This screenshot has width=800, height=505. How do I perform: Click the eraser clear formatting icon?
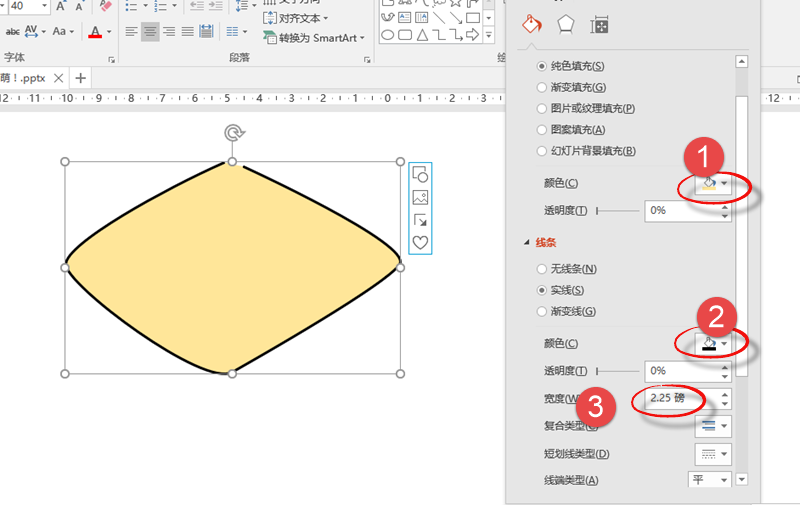tap(105, 6)
